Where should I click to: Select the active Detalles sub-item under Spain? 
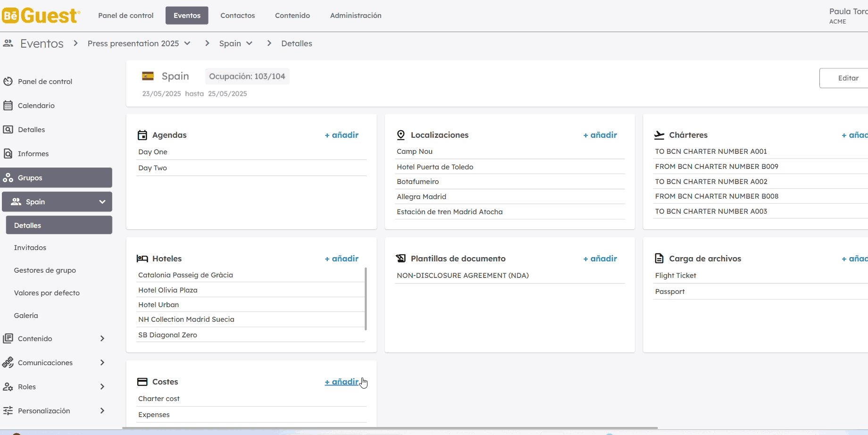click(59, 225)
